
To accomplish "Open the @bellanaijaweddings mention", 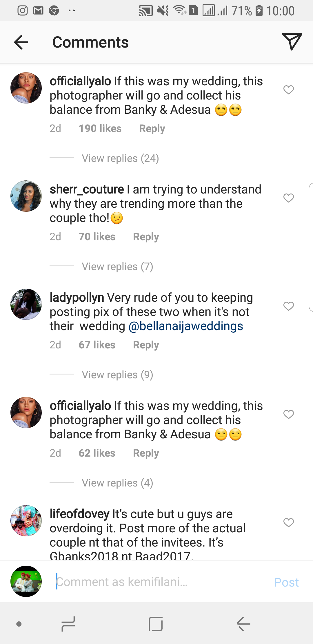I will pyautogui.click(x=185, y=326).
